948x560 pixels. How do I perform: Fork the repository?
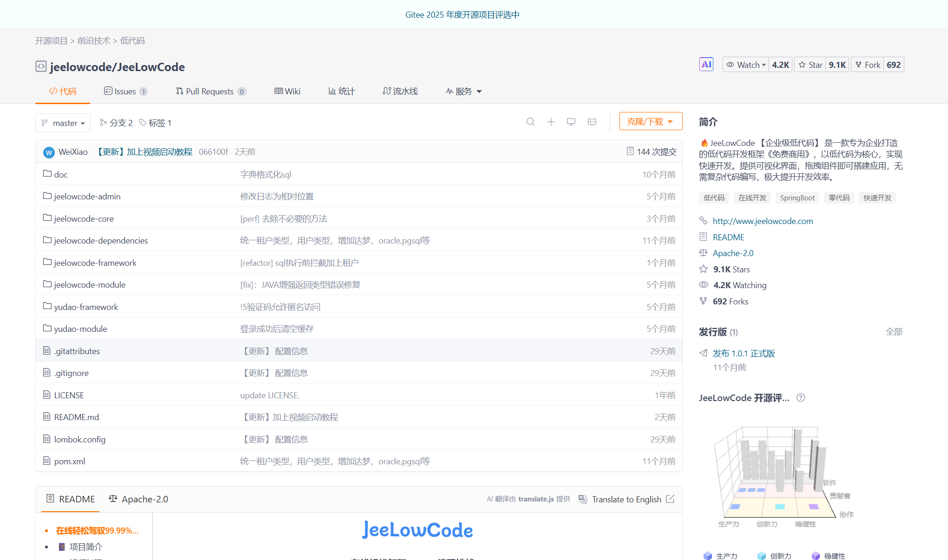coord(867,64)
